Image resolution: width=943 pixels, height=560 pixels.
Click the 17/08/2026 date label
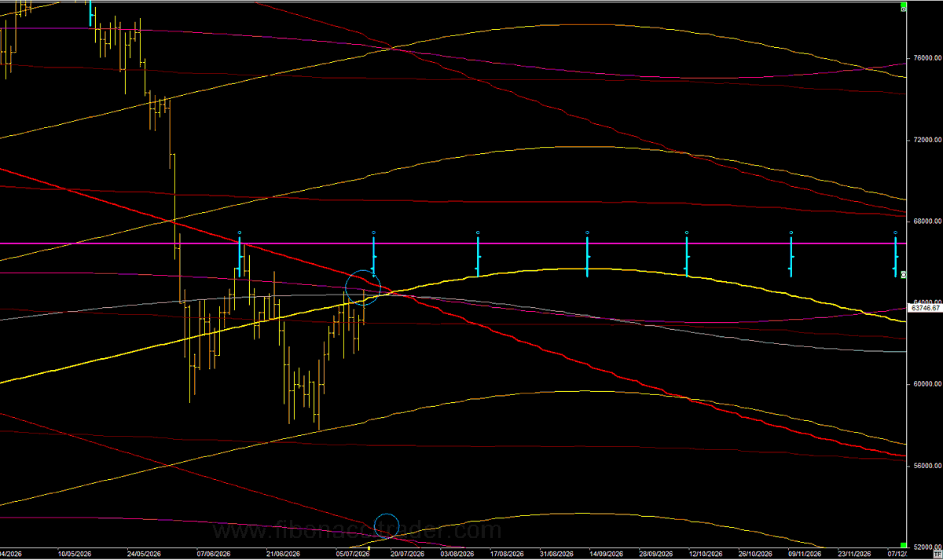tap(506, 555)
